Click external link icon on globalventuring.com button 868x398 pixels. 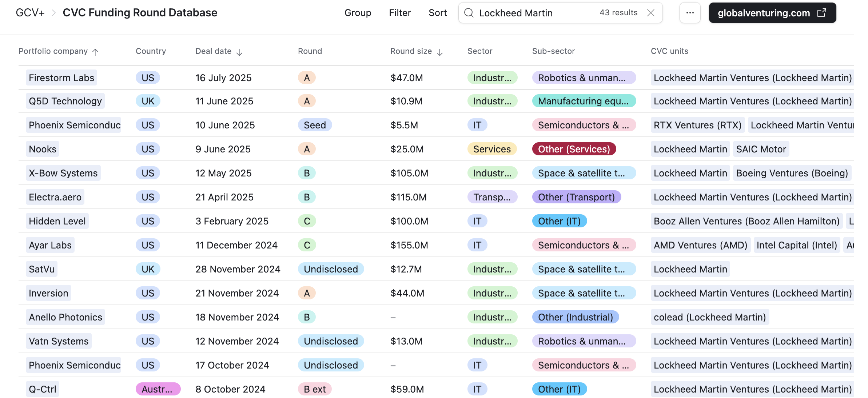pos(822,13)
